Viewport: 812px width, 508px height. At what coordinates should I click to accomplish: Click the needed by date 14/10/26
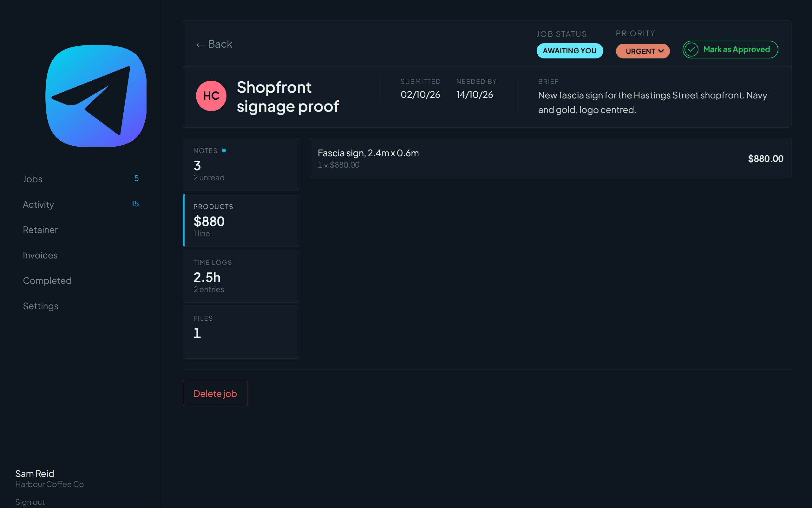click(x=475, y=95)
